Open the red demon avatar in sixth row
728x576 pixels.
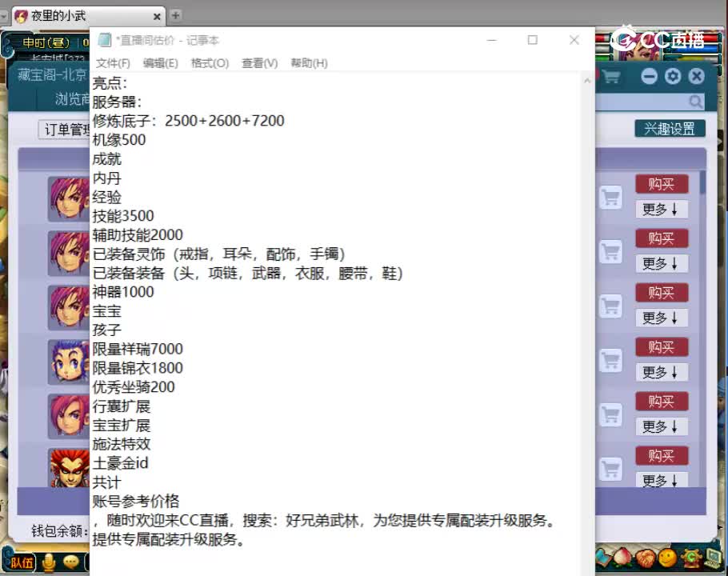pyautogui.click(x=69, y=467)
